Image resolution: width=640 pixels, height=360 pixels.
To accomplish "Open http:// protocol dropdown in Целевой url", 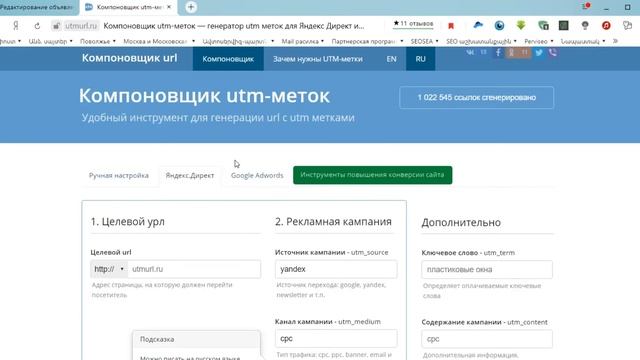I will pyautogui.click(x=109, y=269).
